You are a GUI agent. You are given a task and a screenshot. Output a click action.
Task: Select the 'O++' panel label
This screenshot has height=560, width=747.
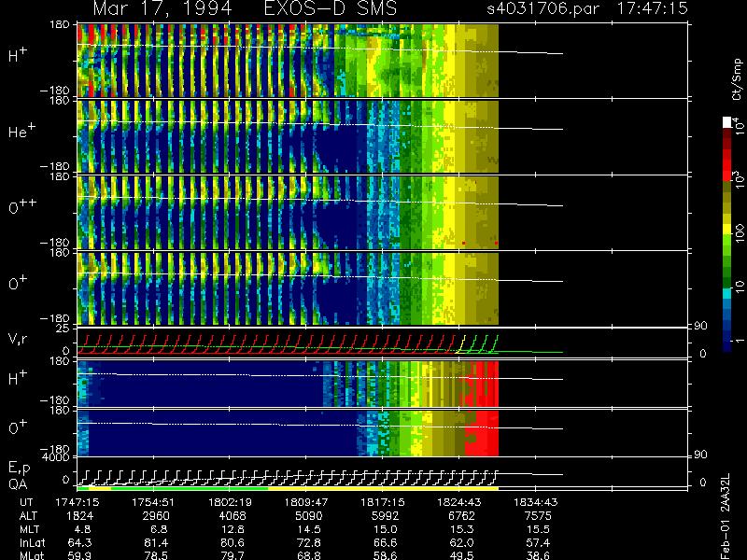click(x=22, y=205)
